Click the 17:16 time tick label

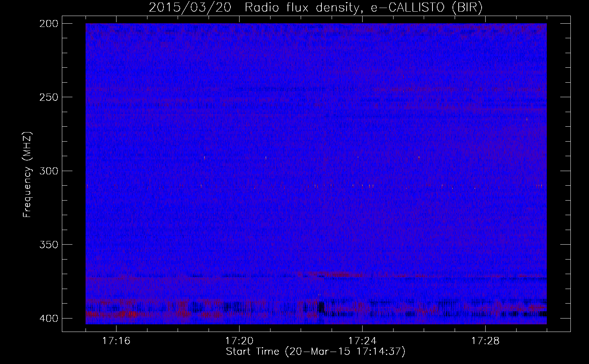pyautogui.click(x=116, y=341)
